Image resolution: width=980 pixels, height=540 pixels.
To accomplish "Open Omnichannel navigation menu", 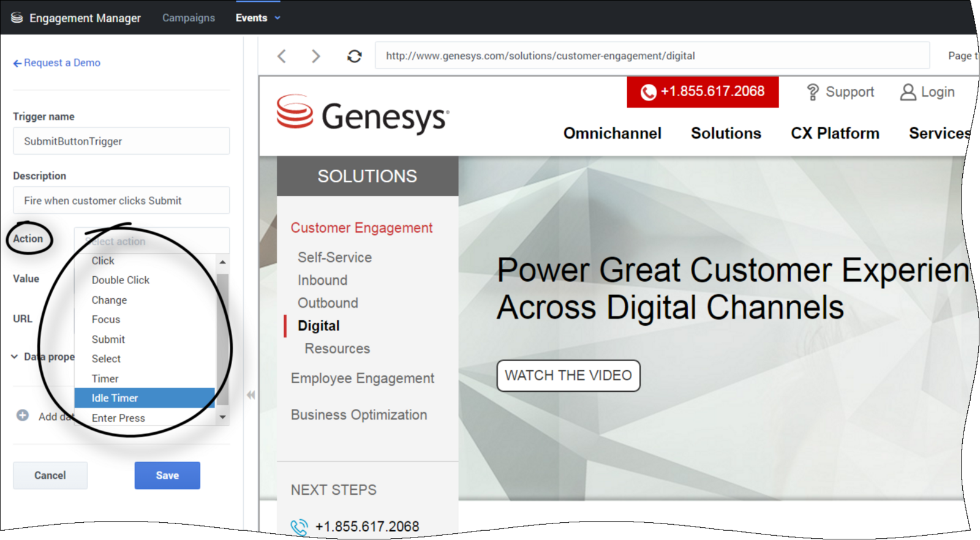I will click(612, 133).
